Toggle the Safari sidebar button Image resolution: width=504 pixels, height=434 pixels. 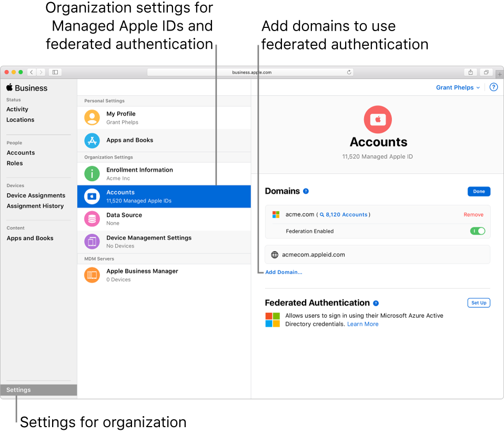(x=55, y=73)
